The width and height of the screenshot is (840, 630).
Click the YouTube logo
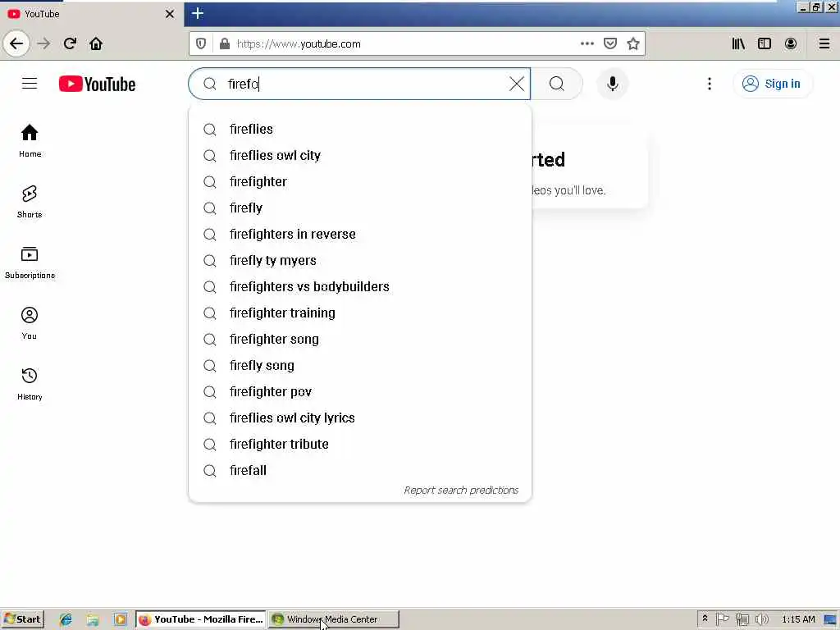(x=97, y=84)
